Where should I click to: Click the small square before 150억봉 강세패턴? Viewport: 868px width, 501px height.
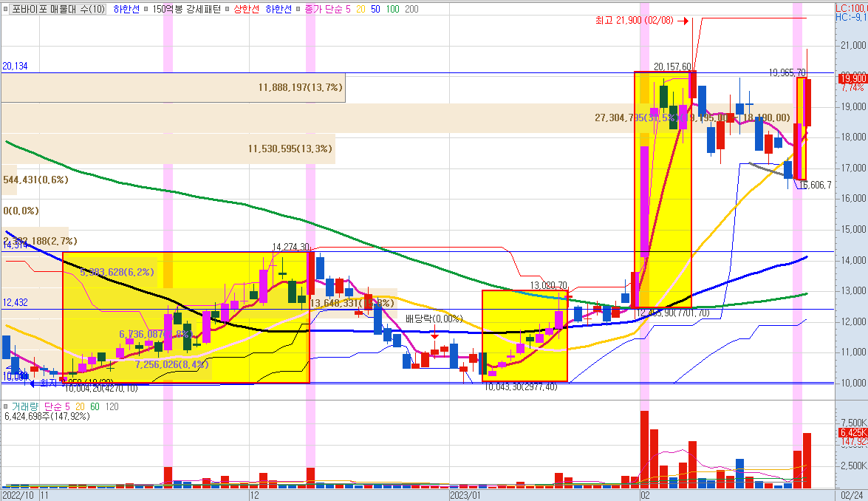(x=146, y=10)
